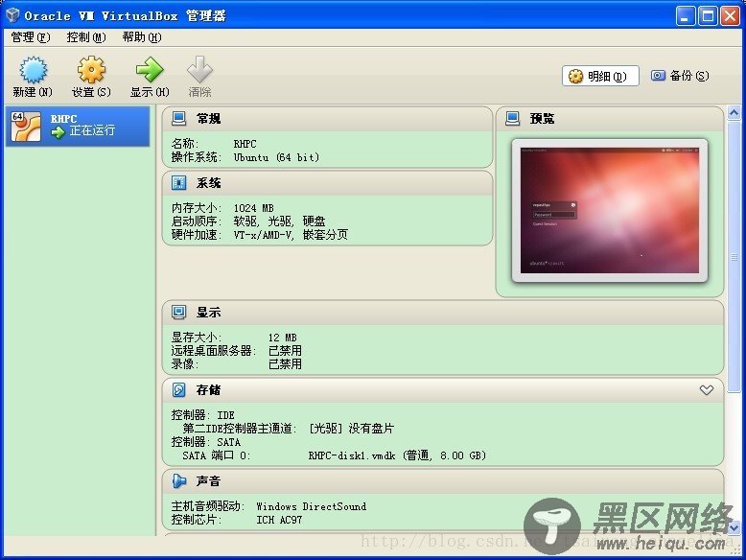The width and height of the screenshot is (746, 560).
Task: Open 设置 (Settings) gear icon
Action: coord(91,69)
